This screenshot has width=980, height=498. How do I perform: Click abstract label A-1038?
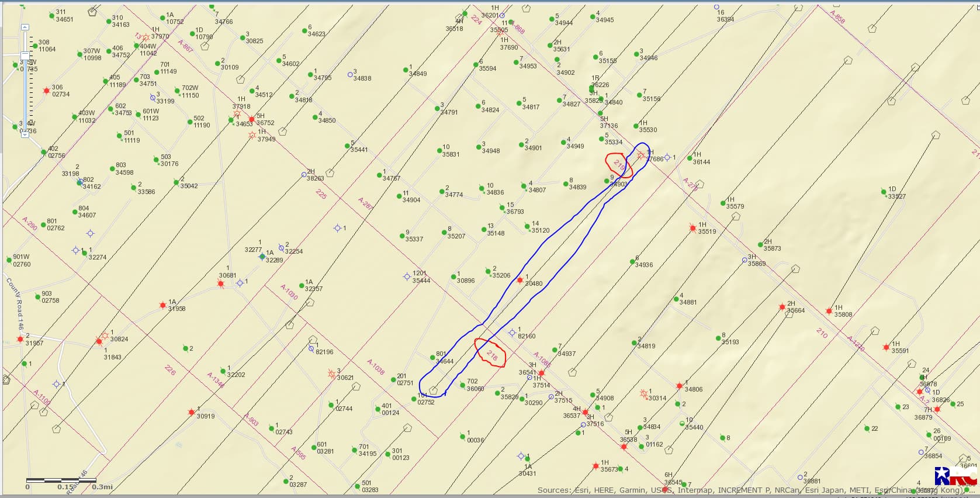pyautogui.click(x=376, y=366)
